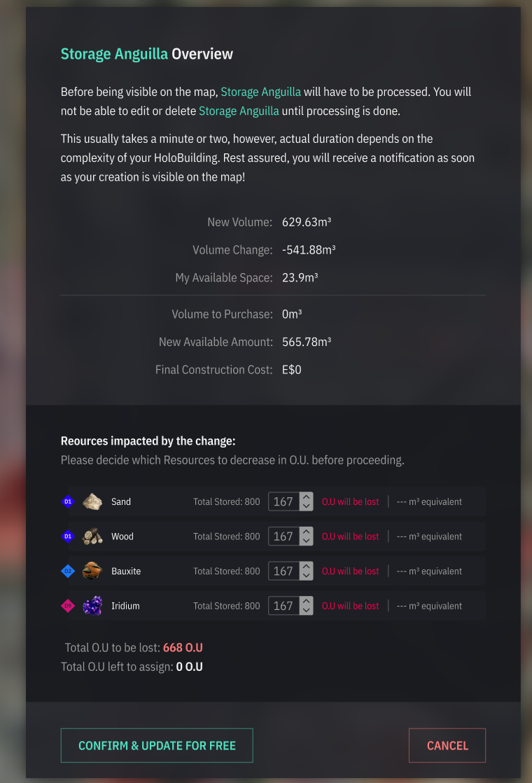This screenshot has width=532, height=783.
Task: Decrease the Iridium O.U amount with down arrow
Action: [x=306, y=610]
